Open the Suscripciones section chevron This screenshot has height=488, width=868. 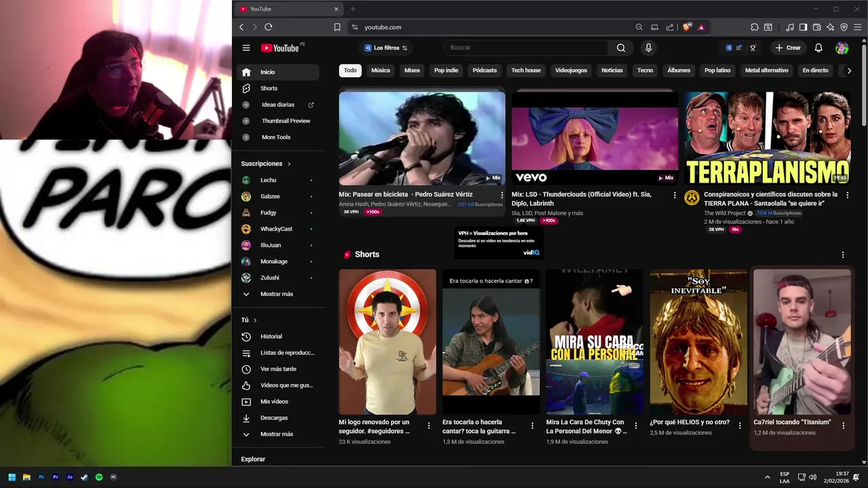point(289,164)
